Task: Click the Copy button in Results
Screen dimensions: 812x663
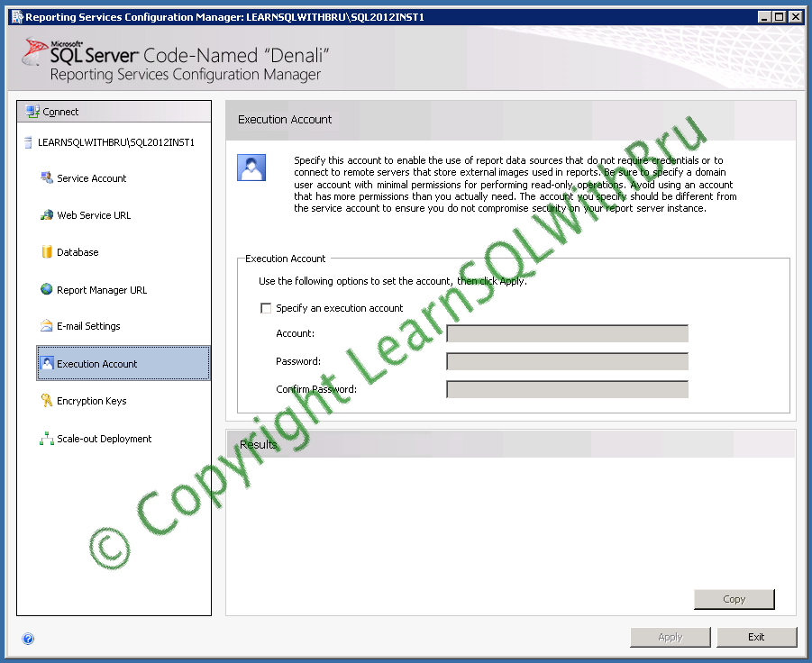Action: [x=734, y=599]
